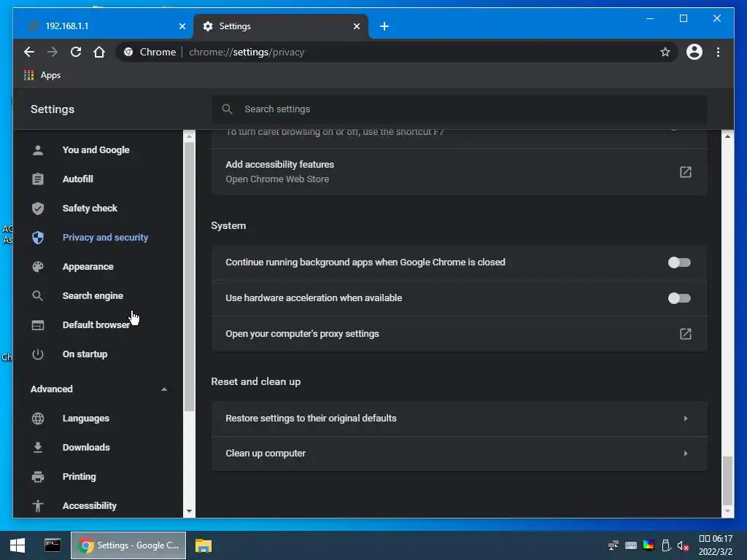The image size is (747, 560).
Task: Click the download arrow icon beside Downloads
Action: (x=38, y=448)
